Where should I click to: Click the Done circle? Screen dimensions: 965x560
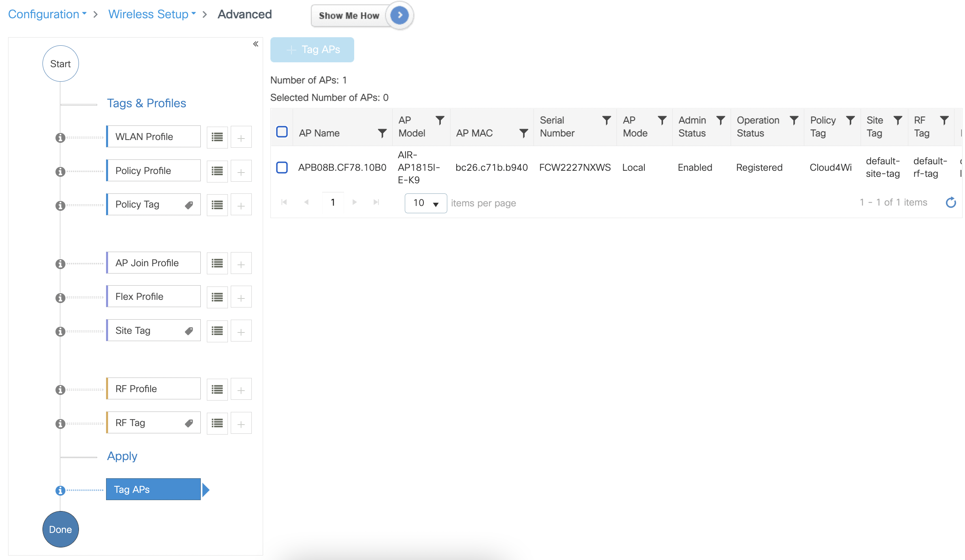coord(60,529)
